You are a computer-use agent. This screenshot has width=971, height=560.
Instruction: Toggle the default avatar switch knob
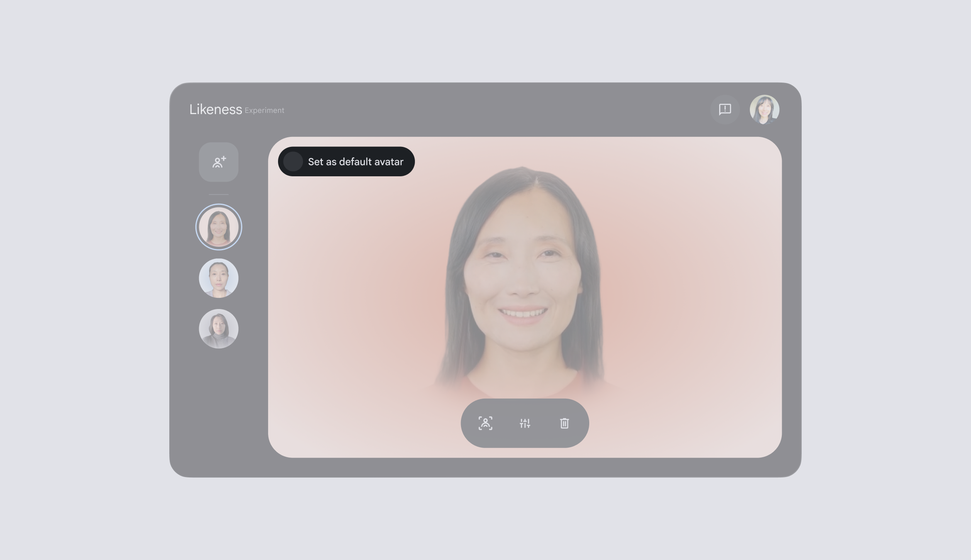293,161
